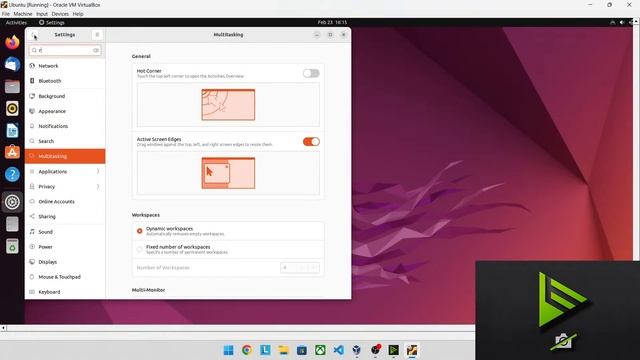Open the Trash icon in the dock
This screenshot has width=640, height=360.
(x=12, y=247)
